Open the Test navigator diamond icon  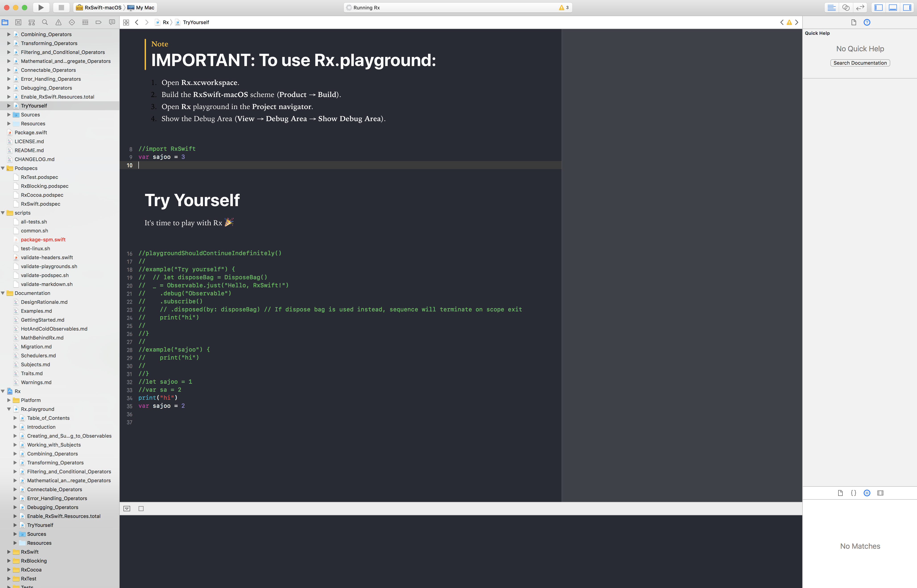pos(72,22)
